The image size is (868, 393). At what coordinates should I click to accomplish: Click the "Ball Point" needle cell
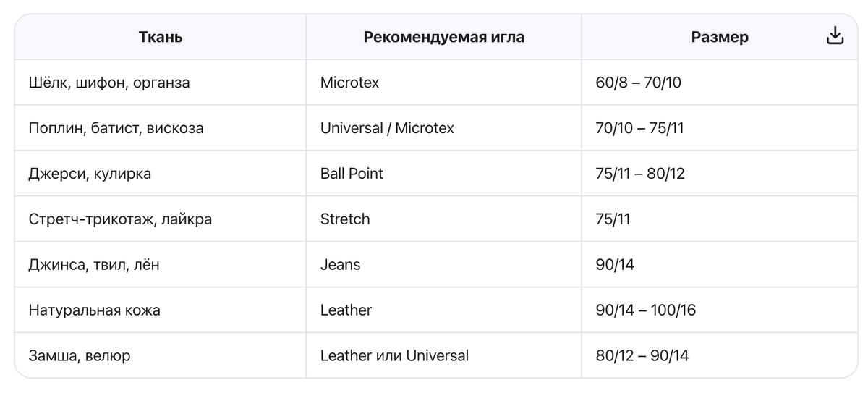pos(352,174)
